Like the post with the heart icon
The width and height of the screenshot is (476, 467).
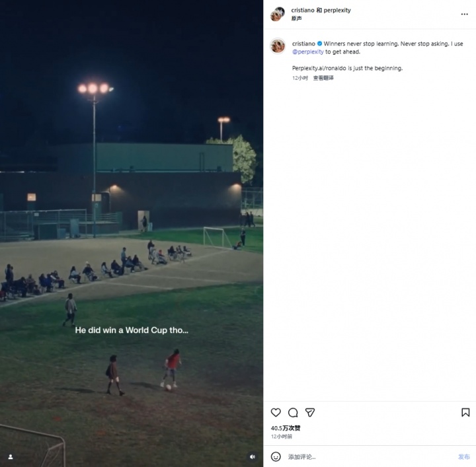click(x=276, y=412)
